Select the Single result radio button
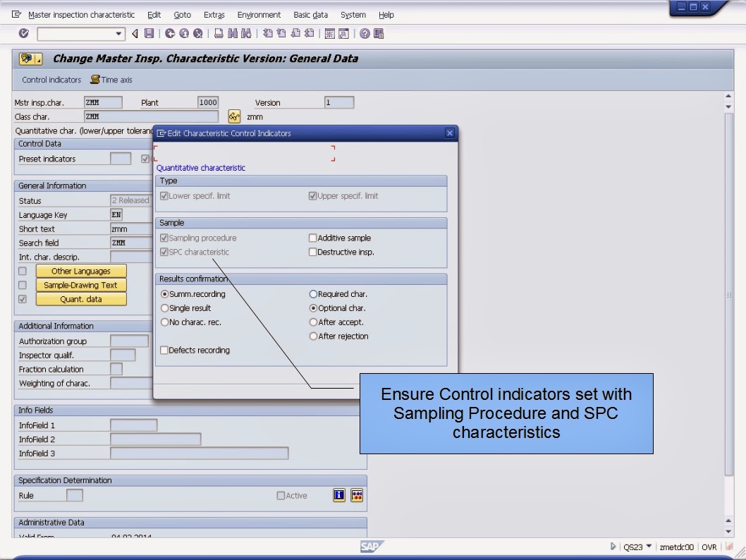The image size is (746, 560). pyautogui.click(x=164, y=308)
